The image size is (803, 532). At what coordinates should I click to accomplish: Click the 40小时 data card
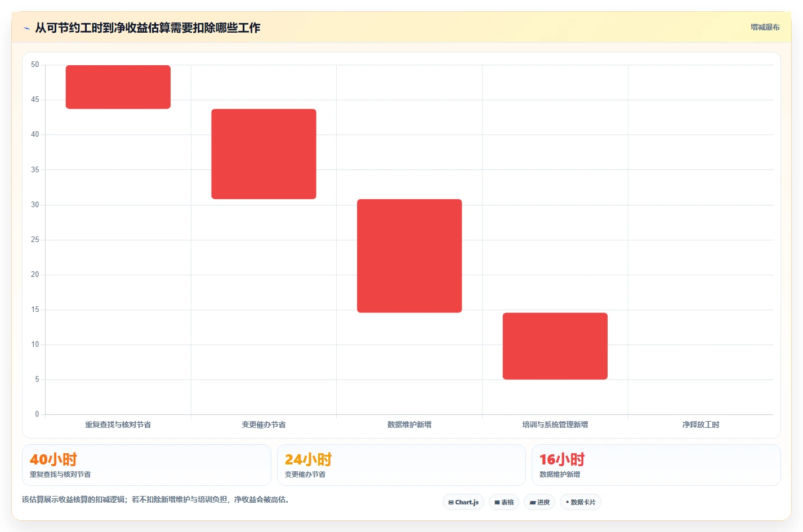(146, 465)
